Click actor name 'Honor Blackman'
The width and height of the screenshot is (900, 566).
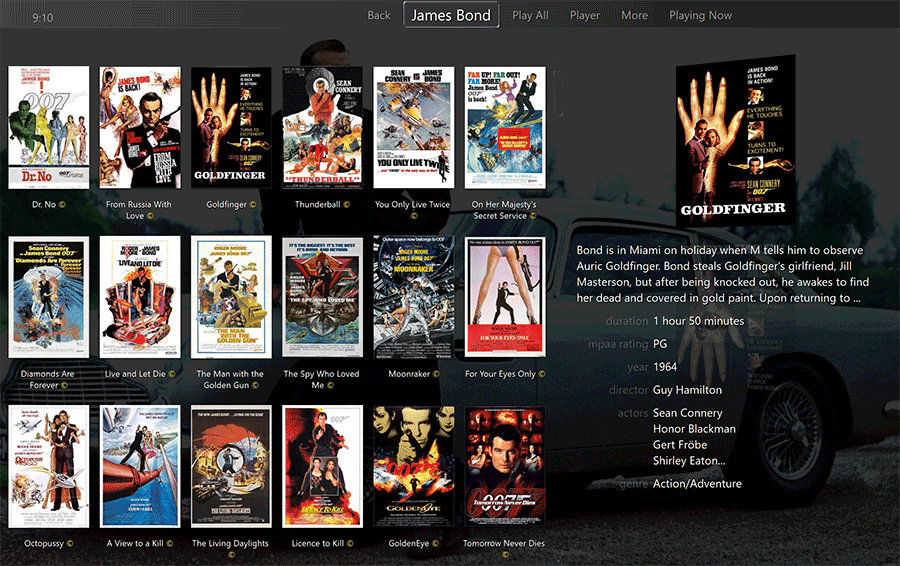pos(695,429)
